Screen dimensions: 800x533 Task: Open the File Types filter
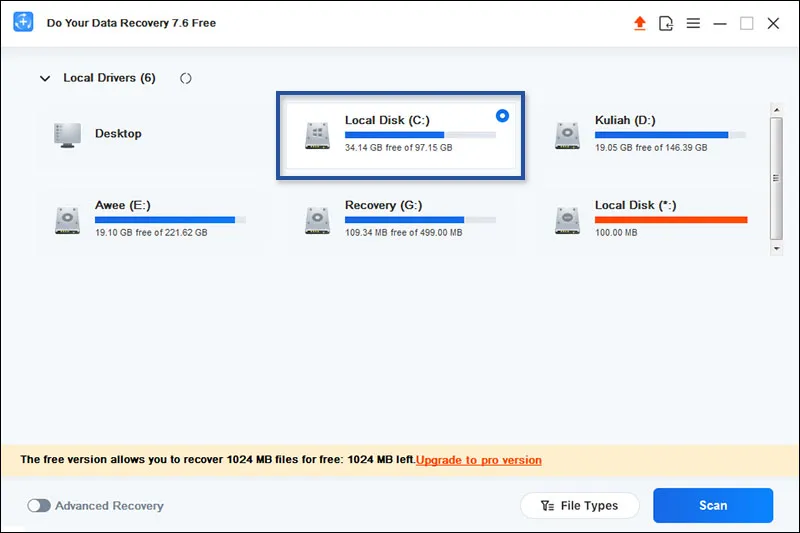pos(580,506)
